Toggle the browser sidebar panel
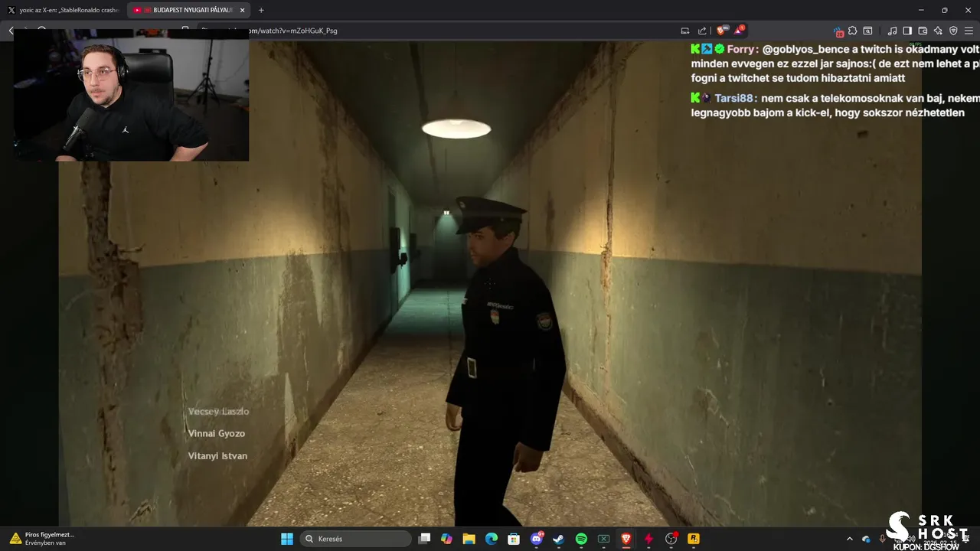The image size is (980, 551). [x=907, y=31]
